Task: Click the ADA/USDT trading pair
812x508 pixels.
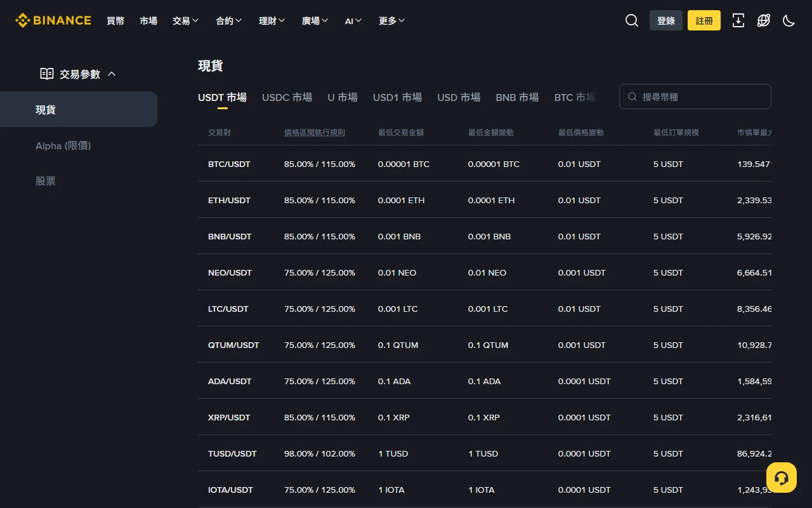Action: coord(230,381)
